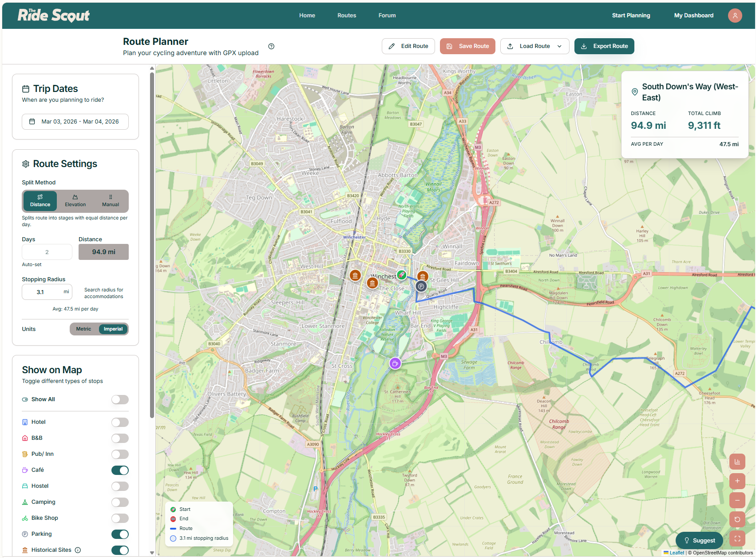Click the help question mark icon

pyautogui.click(x=271, y=46)
